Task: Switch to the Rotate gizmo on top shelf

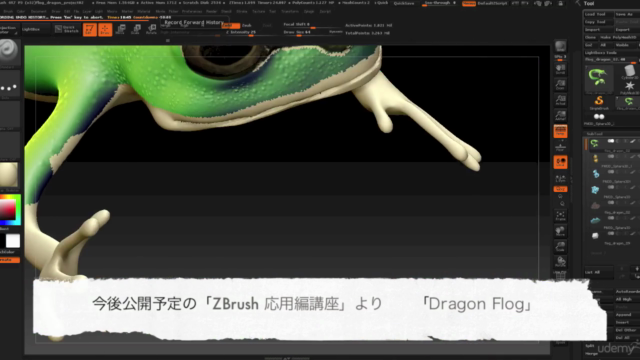Action: click(151, 29)
